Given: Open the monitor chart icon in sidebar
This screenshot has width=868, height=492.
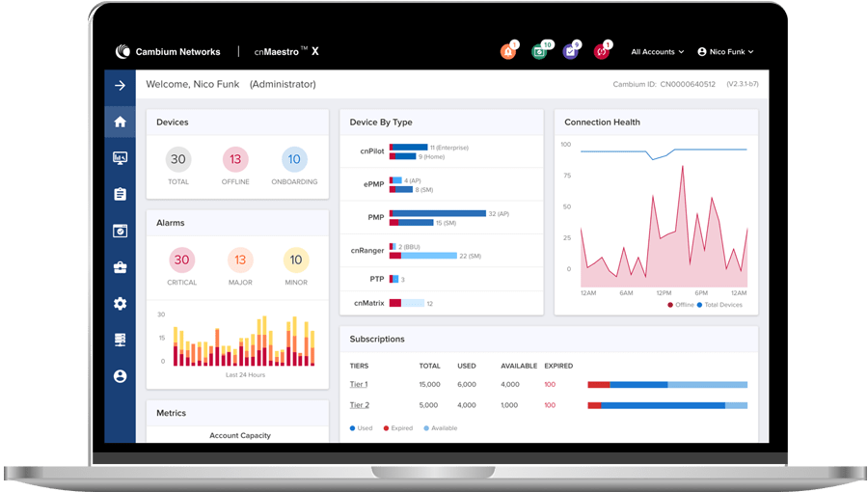Looking at the screenshot, I should point(120,157).
